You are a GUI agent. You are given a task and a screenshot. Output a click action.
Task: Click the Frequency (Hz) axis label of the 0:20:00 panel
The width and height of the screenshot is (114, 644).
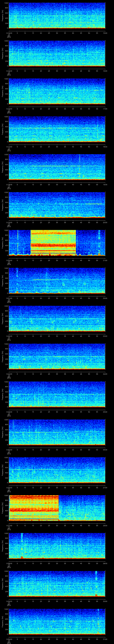pos(3,243)
